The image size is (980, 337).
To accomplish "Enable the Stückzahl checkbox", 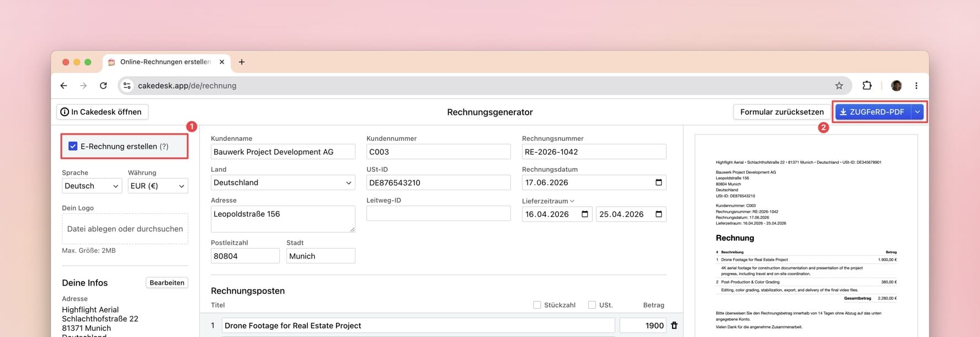I will click(x=537, y=305).
